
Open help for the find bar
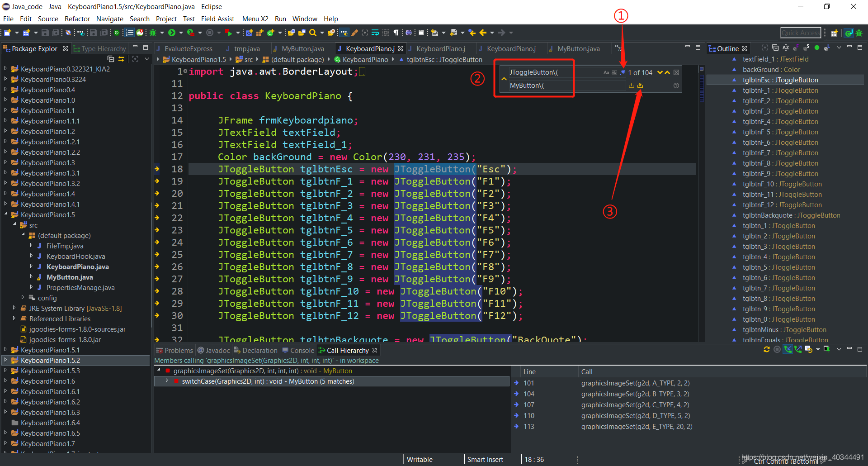pos(676,86)
